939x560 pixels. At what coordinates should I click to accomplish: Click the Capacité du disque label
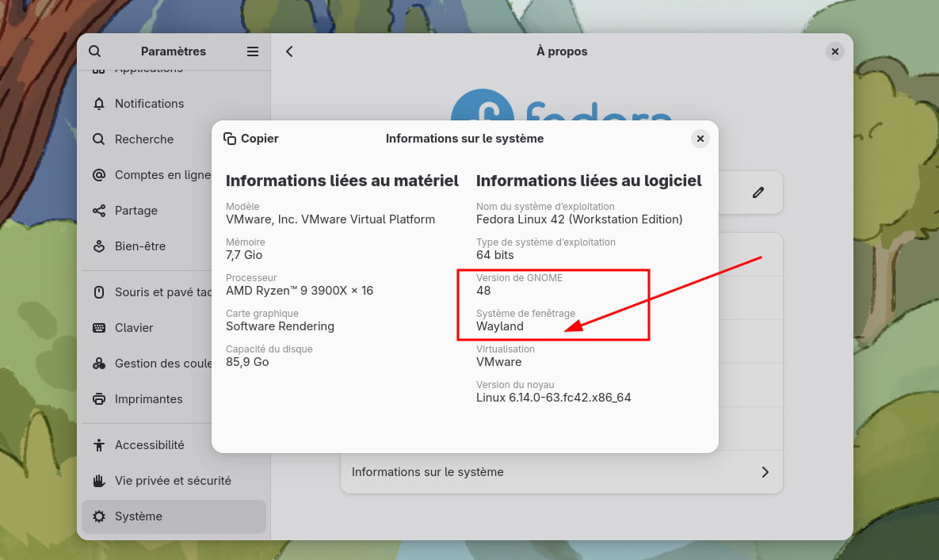269,349
